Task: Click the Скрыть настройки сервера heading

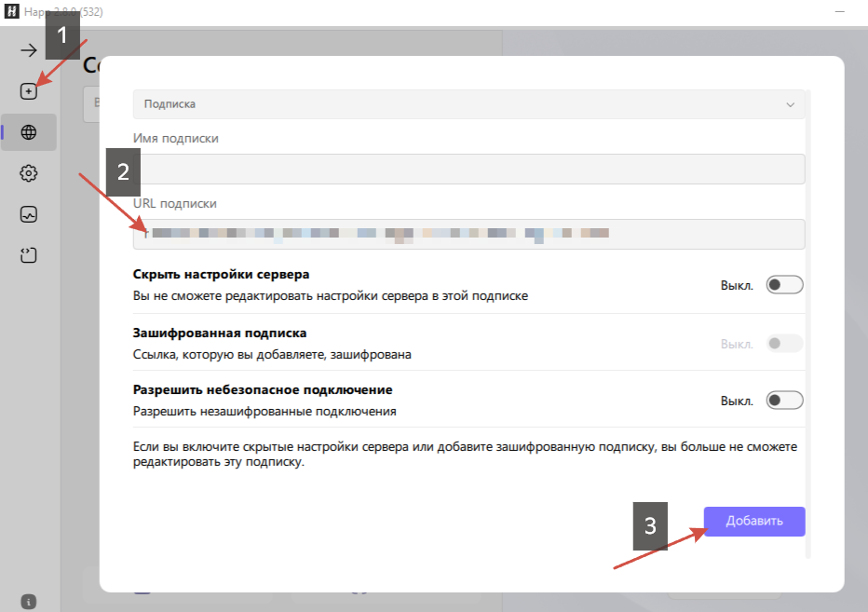Action: 221,274
